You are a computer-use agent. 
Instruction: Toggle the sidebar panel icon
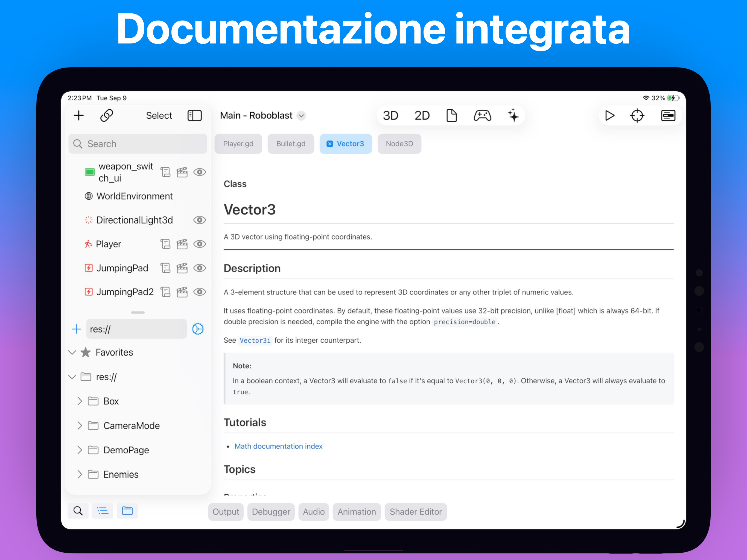(194, 115)
